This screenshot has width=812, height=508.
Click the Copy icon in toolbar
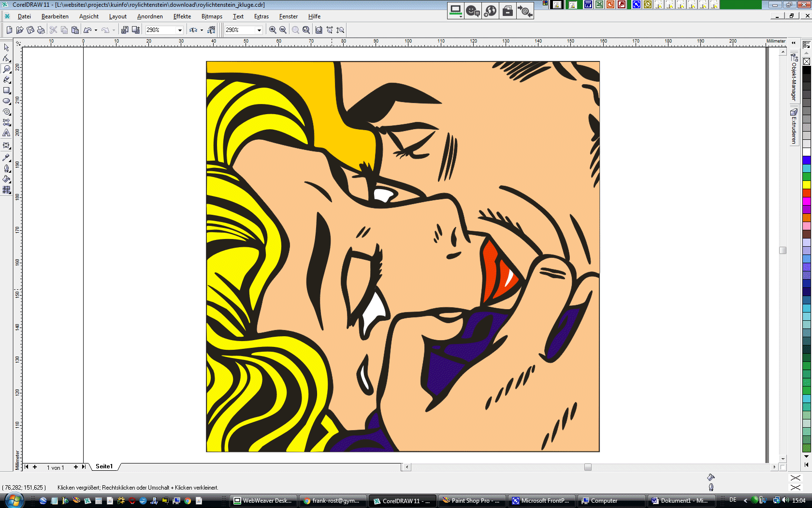pyautogui.click(x=64, y=30)
